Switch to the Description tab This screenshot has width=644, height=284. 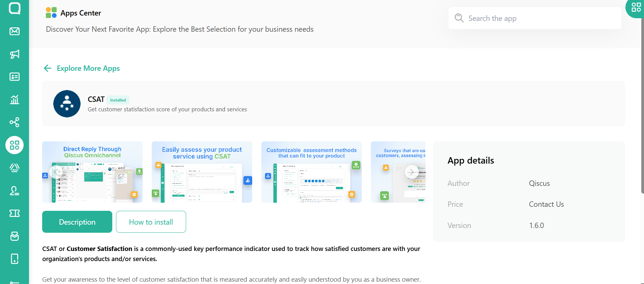(77, 222)
